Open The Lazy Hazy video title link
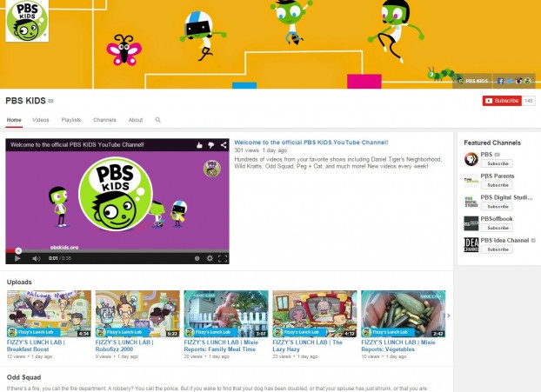The height and width of the screenshot is (392, 541). click(x=307, y=346)
